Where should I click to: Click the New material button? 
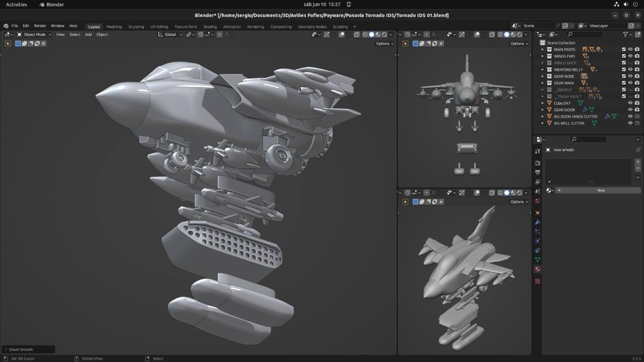(x=601, y=190)
